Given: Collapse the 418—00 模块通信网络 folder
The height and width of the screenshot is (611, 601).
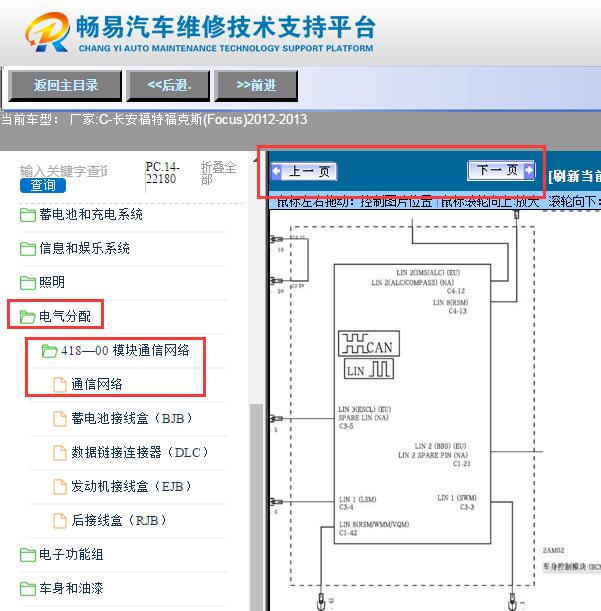Looking at the screenshot, I should (x=125, y=350).
